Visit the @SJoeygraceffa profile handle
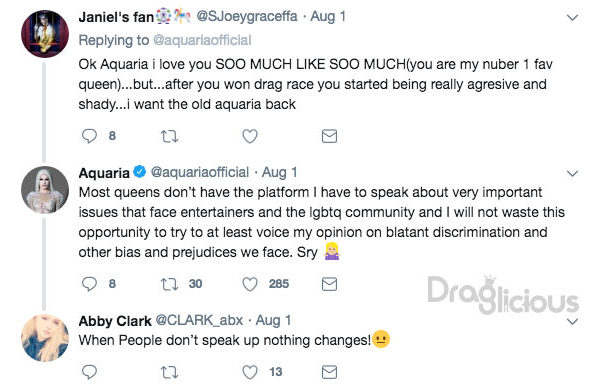The image size is (600, 389). tap(247, 16)
